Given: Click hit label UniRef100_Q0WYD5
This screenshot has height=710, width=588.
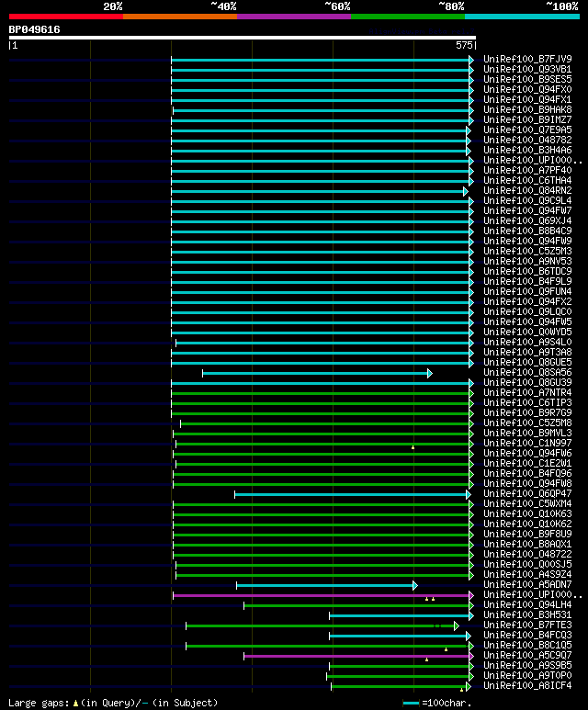Looking at the screenshot, I should point(527,332).
